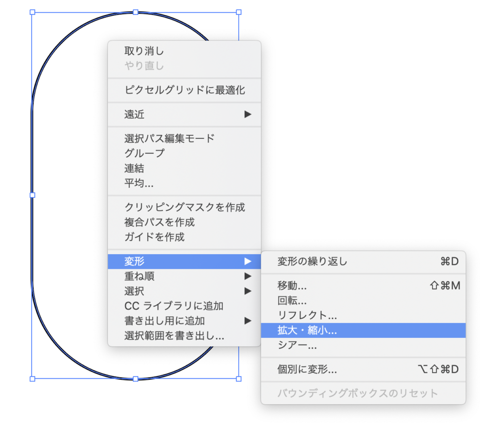Choose 変形の繰り返し in submenu
Screen dimensions: 504x427
point(312,262)
